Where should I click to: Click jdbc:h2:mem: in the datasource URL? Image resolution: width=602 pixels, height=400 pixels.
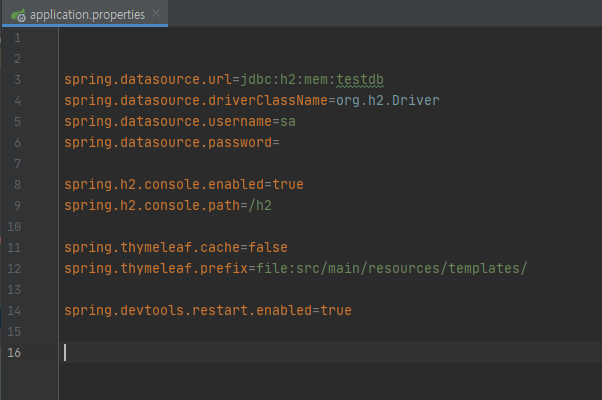288,80
